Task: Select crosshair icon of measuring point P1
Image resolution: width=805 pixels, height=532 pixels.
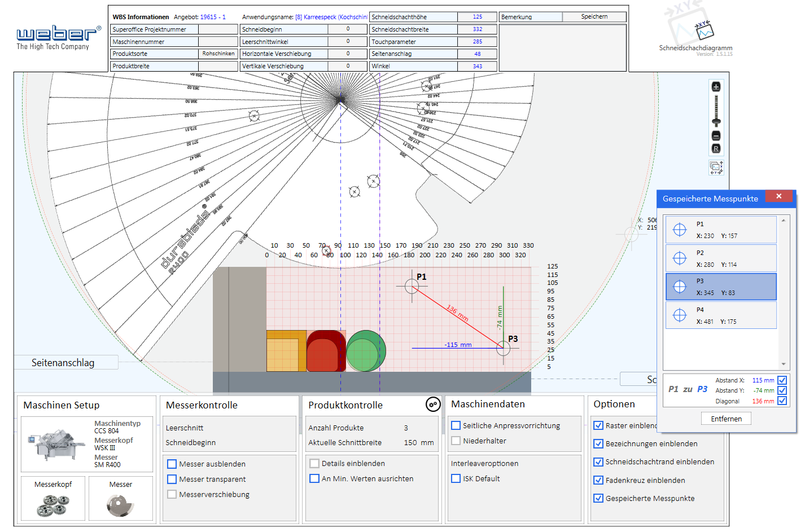Action: [x=680, y=230]
